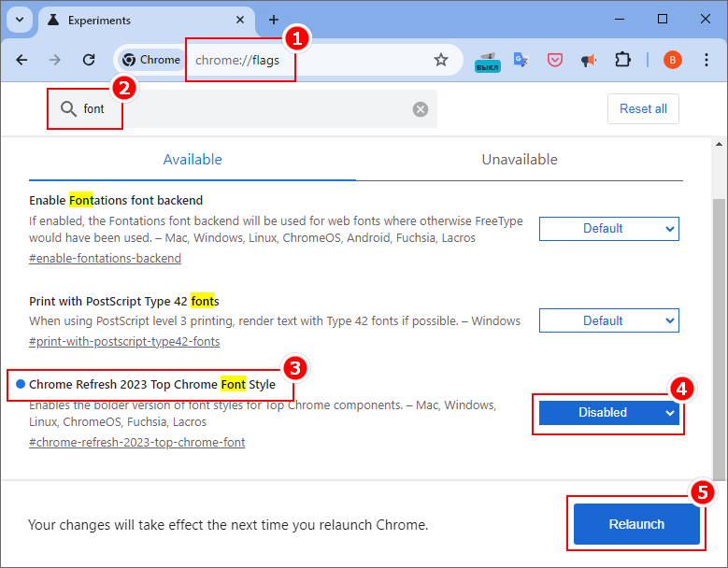Screen dimensions: 728x568
Task: Click the Chrome site info chip
Action: pyautogui.click(x=151, y=60)
